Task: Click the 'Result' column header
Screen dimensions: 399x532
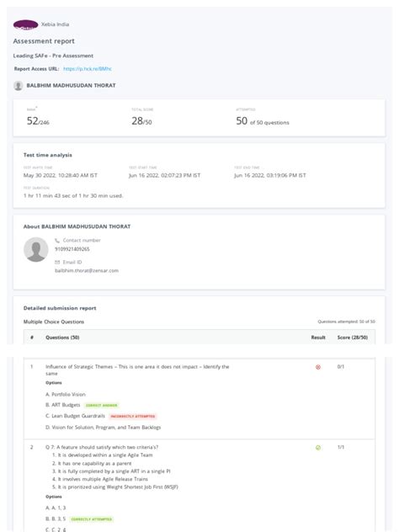Action: (318, 338)
